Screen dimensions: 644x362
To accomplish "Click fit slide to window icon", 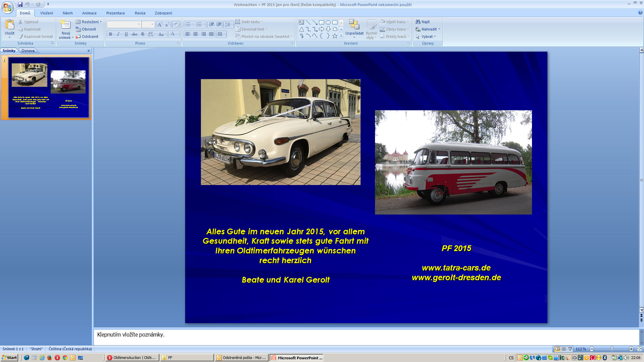I will [639, 349].
